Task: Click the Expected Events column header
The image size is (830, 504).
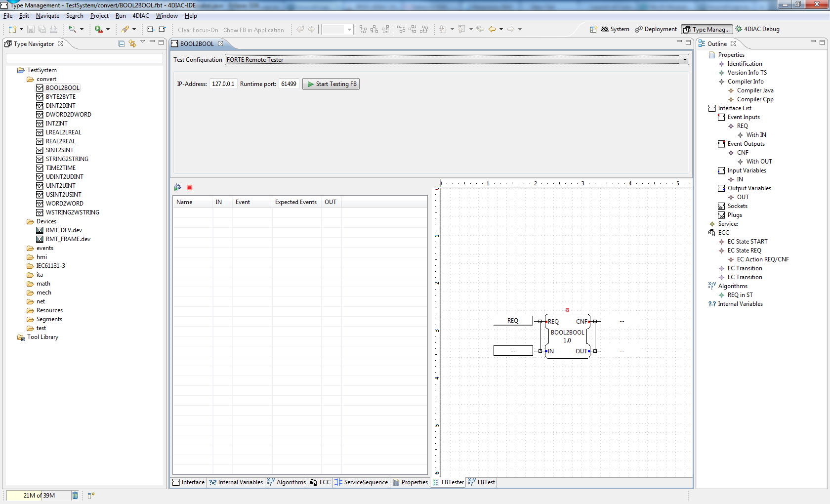Action: click(296, 202)
